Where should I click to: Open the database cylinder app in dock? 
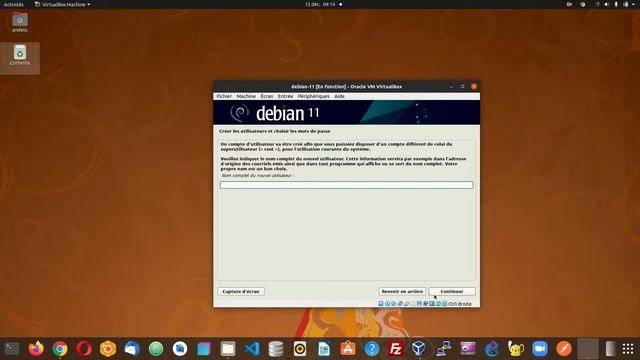click(276, 349)
